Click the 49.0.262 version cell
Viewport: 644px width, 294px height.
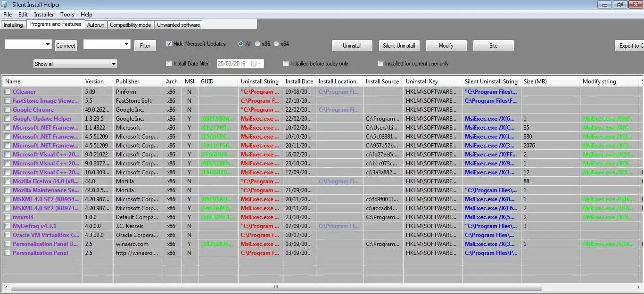coord(98,110)
